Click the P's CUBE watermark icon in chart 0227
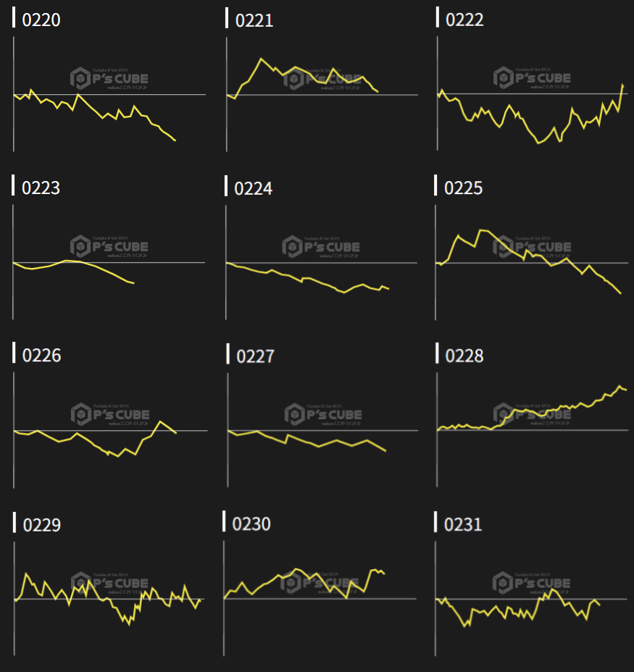Viewport: 634px width, 672px height. [294, 414]
